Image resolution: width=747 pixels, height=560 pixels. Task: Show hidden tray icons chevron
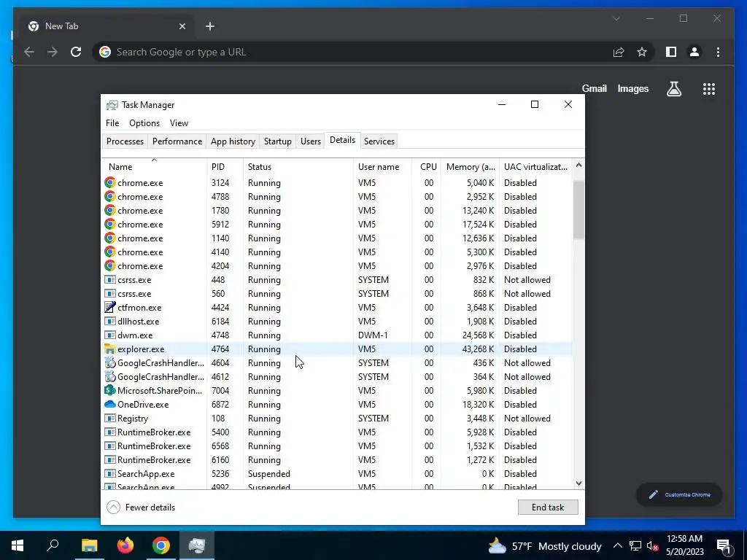617,545
